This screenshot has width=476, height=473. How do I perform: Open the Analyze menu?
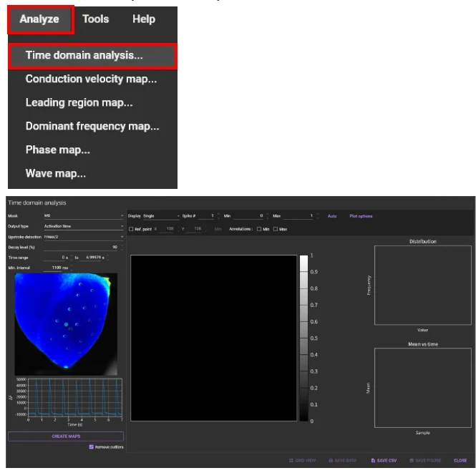click(x=40, y=19)
